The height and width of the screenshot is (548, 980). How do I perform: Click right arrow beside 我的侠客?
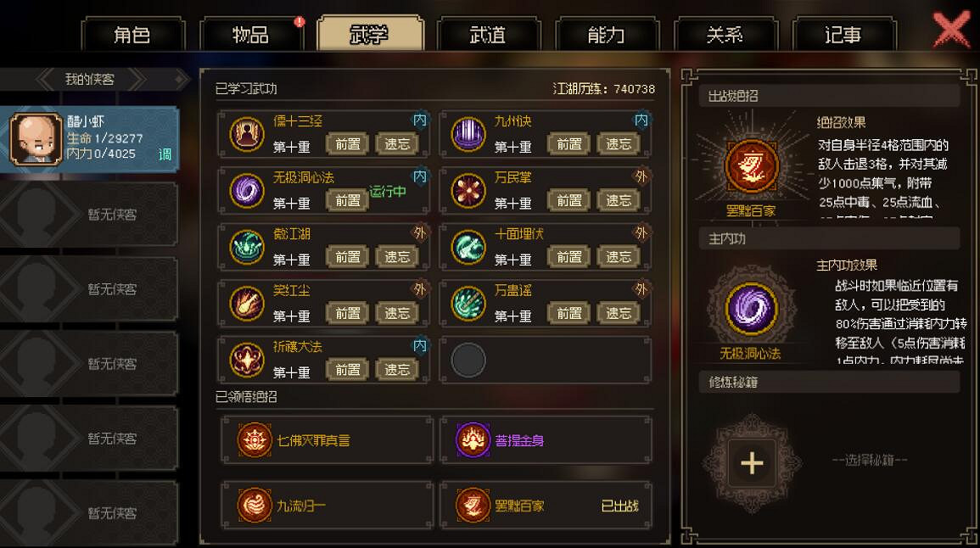point(137,80)
